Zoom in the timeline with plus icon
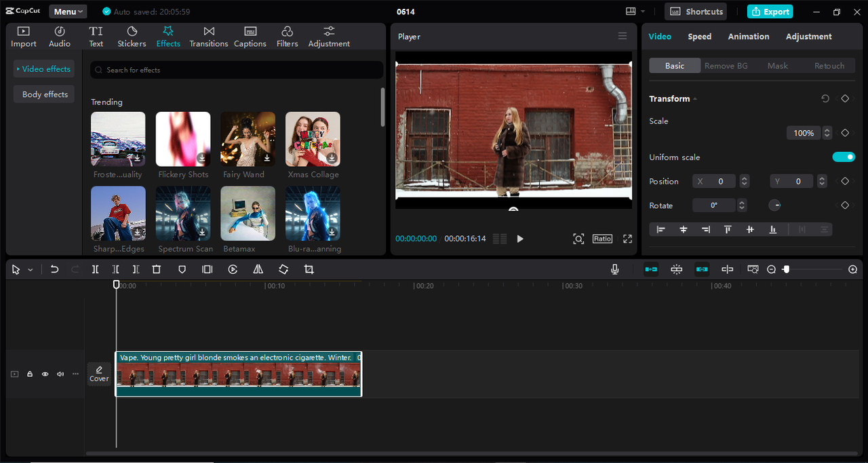The height and width of the screenshot is (463, 868). 853,269
